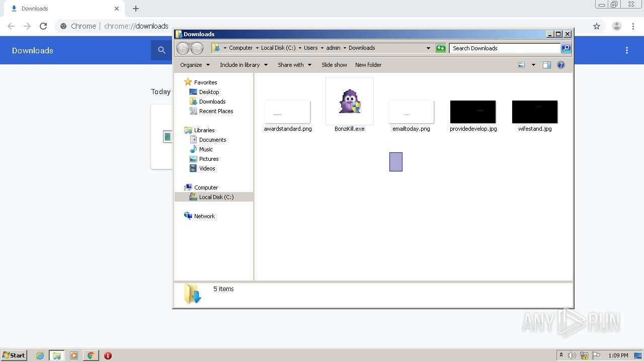Click Downloads breadcrumb segment
This screenshot has width=644, height=362.
coord(362,48)
